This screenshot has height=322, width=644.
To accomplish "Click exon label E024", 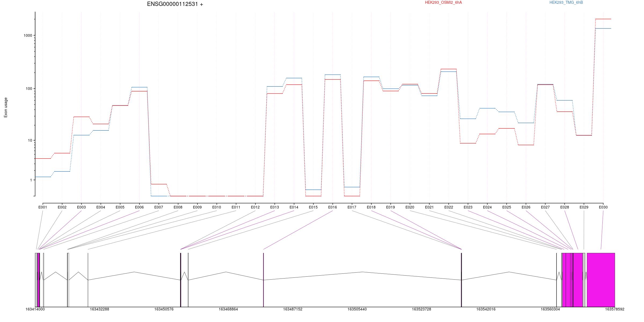I will point(487,207).
